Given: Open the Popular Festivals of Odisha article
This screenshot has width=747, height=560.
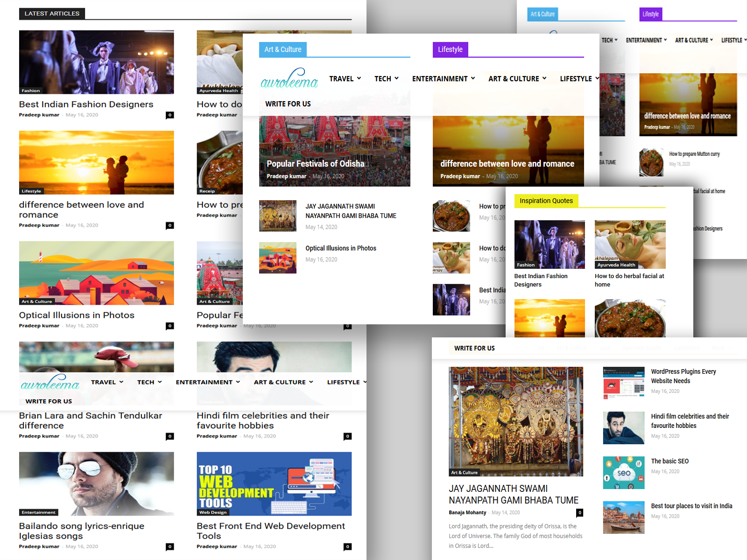Looking at the screenshot, I should click(x=315, y=164).
